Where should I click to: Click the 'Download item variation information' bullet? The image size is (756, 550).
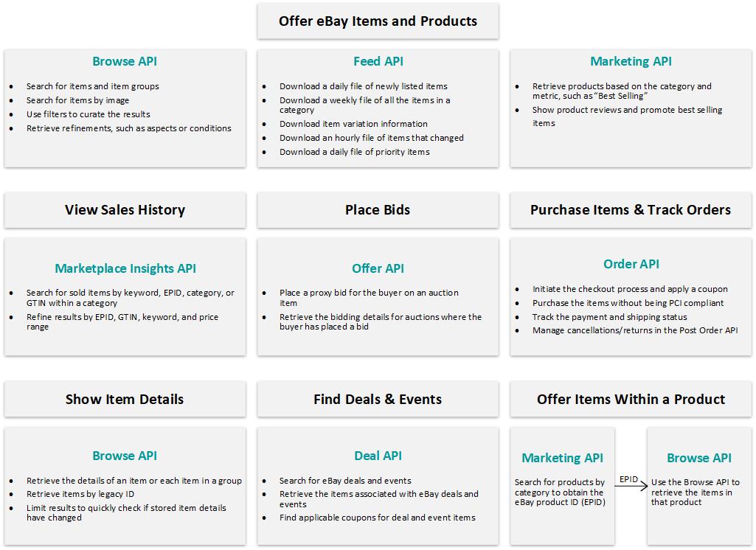(353, 124)
